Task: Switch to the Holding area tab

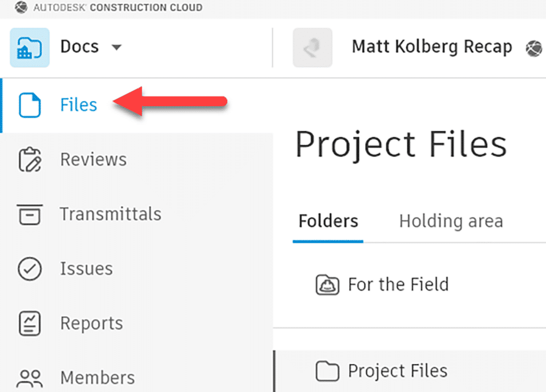Action: pos(450,220)
